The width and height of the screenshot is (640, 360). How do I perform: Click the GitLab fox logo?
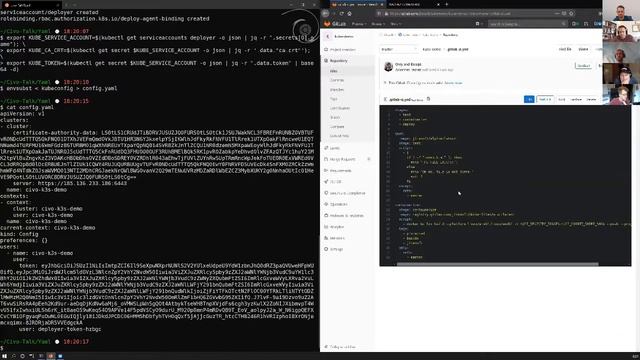click(327, 24)
